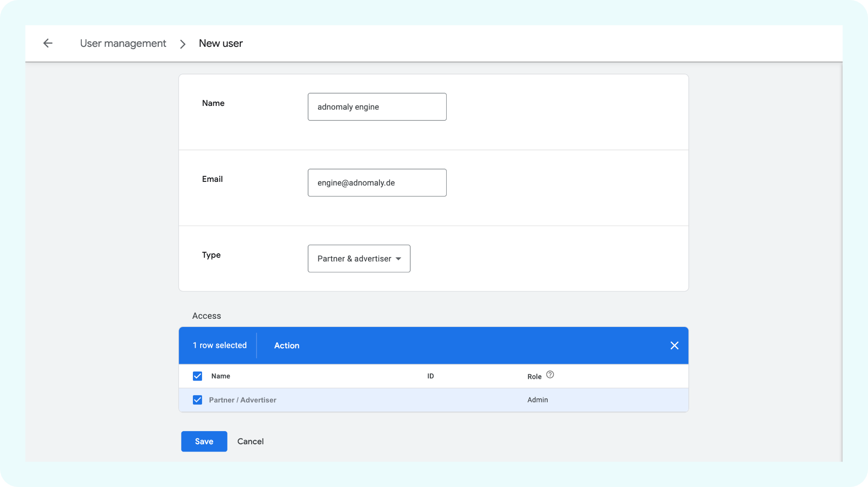This screenshot has height=487, width=868.
Task: Click the back arrow icon
Action: tap(48, 43)
